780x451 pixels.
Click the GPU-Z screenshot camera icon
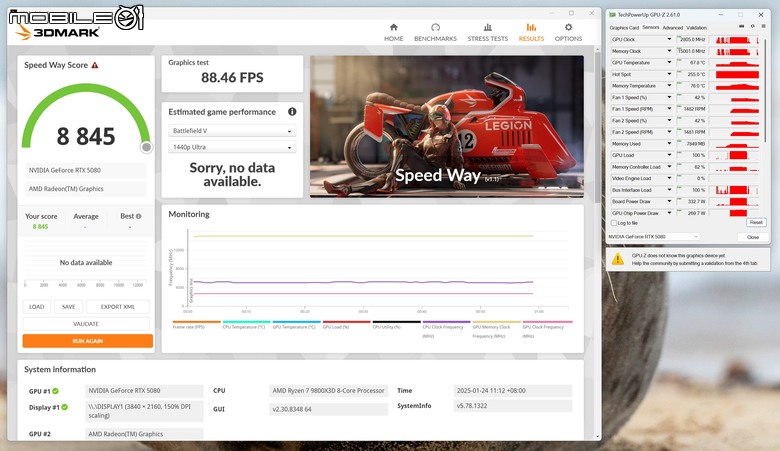(x=742, y=26)
